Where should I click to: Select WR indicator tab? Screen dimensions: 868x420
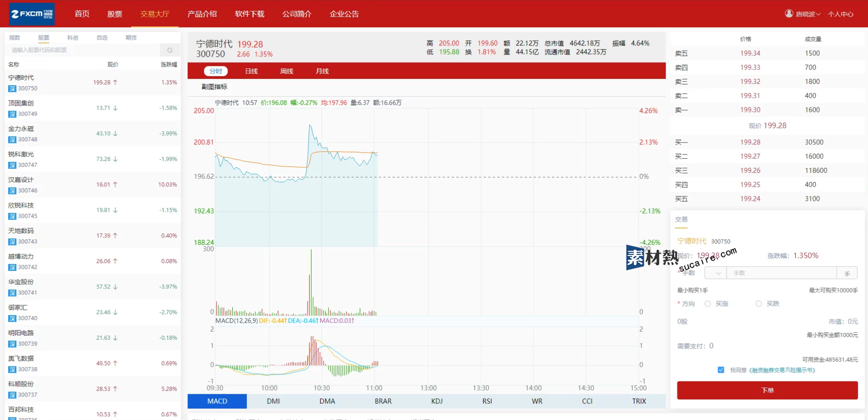(x=537, y=401)
